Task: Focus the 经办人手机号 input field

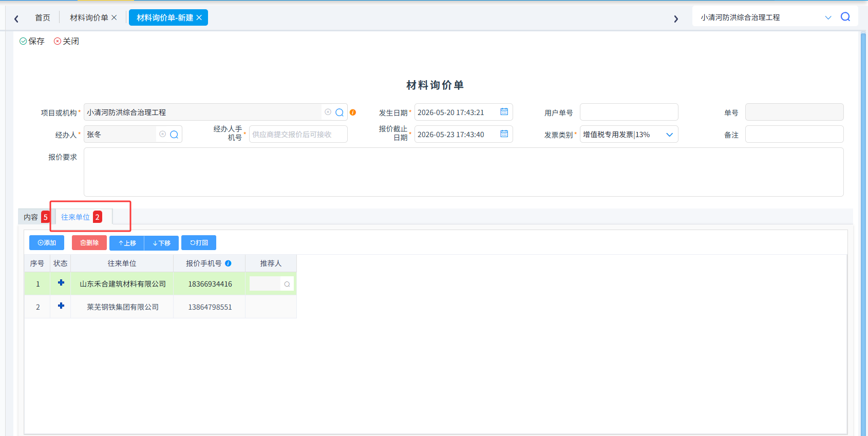Action: tap(298, 134)
